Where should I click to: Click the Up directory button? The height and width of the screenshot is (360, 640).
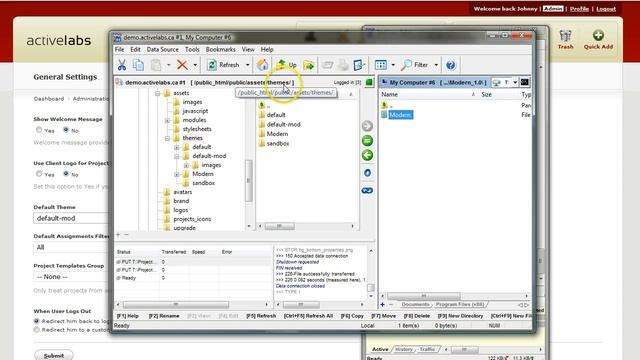287,65
